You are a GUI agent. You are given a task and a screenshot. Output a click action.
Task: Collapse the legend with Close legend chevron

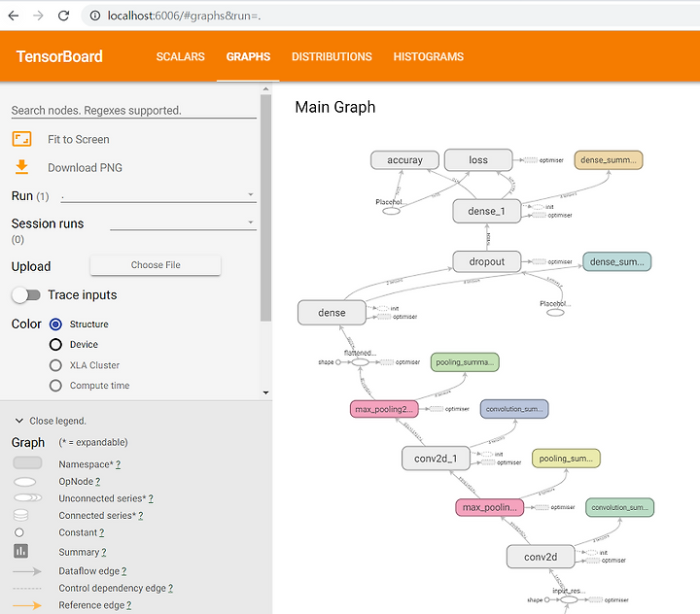(x=19, y=421)
